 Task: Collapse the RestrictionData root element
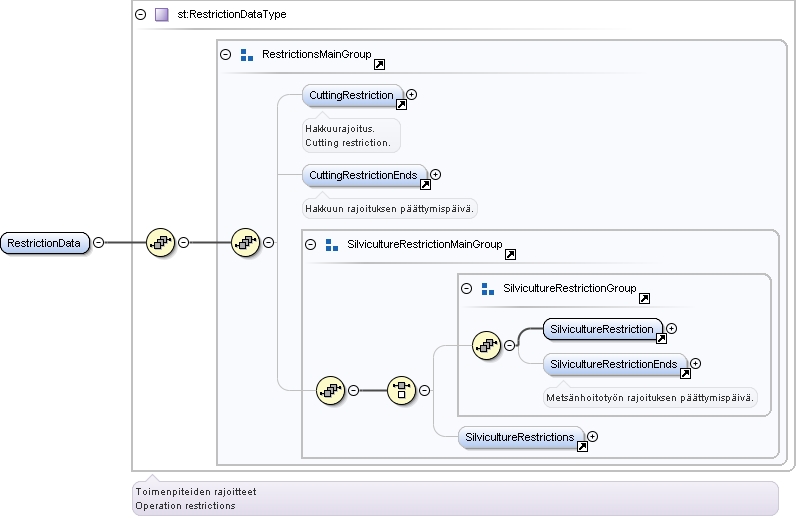(x=99, y=242)
